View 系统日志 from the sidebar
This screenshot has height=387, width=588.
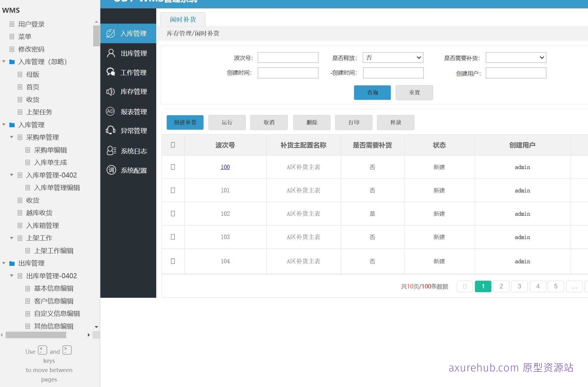(x=128, y=150)
